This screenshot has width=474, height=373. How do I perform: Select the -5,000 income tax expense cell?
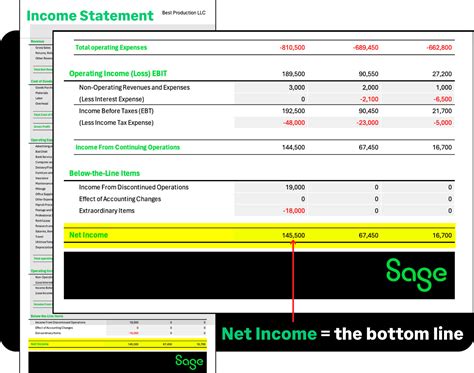tap(417, 123)
